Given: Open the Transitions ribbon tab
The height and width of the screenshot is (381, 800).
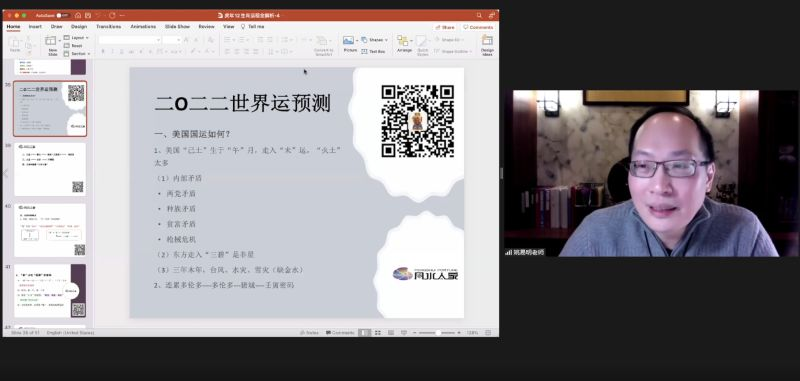Looking at the screenshot, I should (x=109, y=27).
